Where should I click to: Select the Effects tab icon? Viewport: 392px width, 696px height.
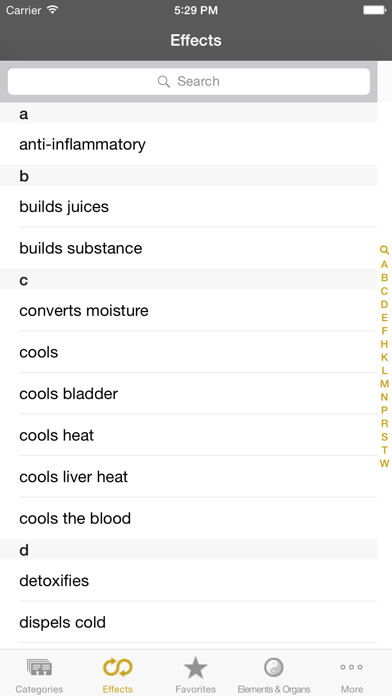[118, 667]
